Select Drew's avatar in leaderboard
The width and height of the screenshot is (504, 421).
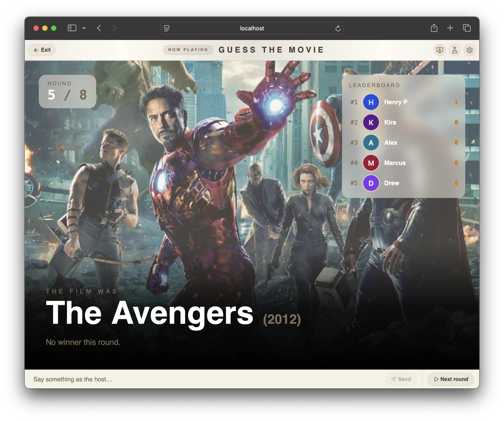[371, 183]
